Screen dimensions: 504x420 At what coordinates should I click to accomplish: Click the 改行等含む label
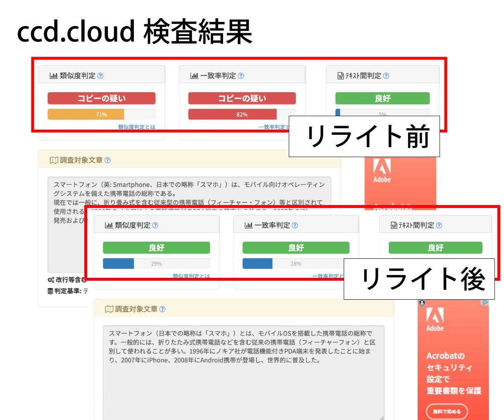click(x=71, y=280)
